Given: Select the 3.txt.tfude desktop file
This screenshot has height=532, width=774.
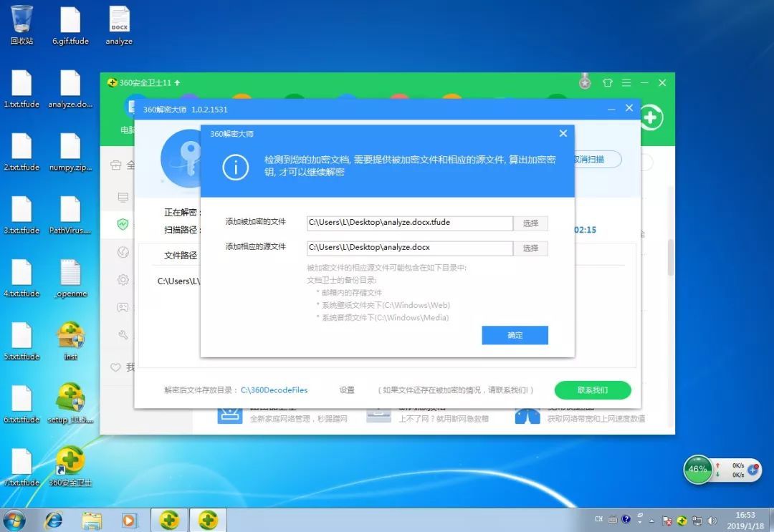Looking at the screenshot, I should click(21, 215).
